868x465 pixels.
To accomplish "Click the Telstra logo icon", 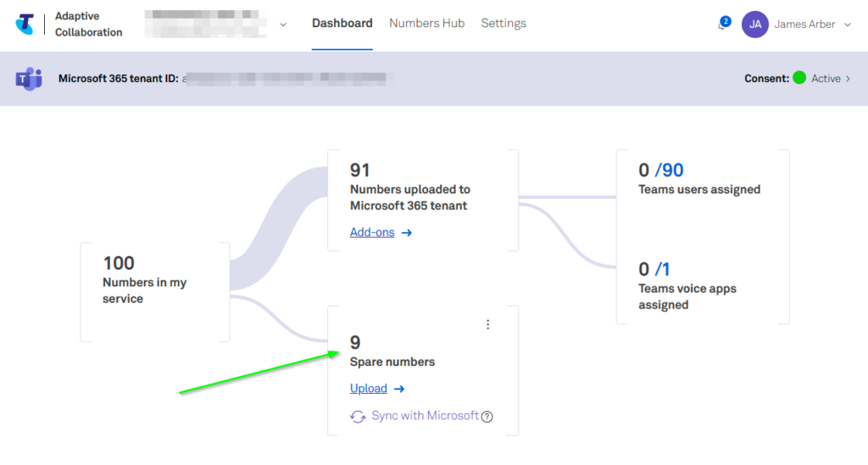I will (x=25, y=24).
